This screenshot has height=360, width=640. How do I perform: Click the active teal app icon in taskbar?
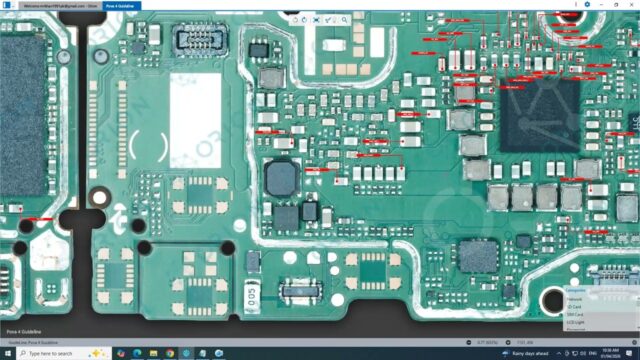click(186, 353)
